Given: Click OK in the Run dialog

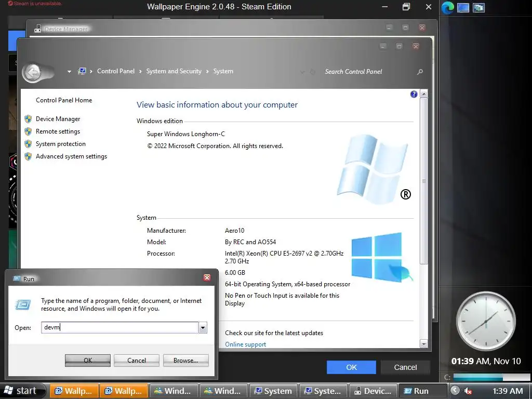Looking at the screenshot, I should [x=87, y=361].
